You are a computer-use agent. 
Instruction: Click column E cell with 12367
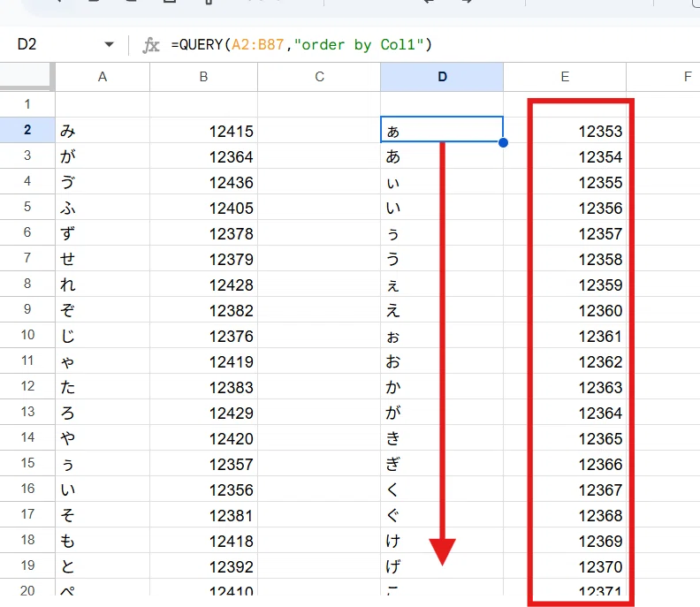click(x=565, y=489)
